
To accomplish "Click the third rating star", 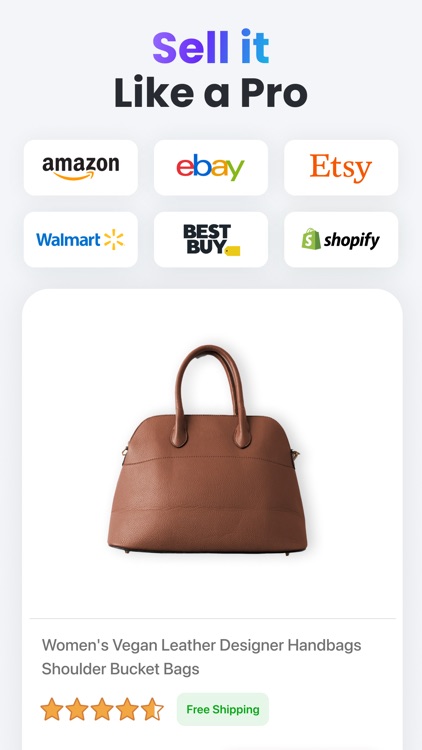I will [102, 709].
